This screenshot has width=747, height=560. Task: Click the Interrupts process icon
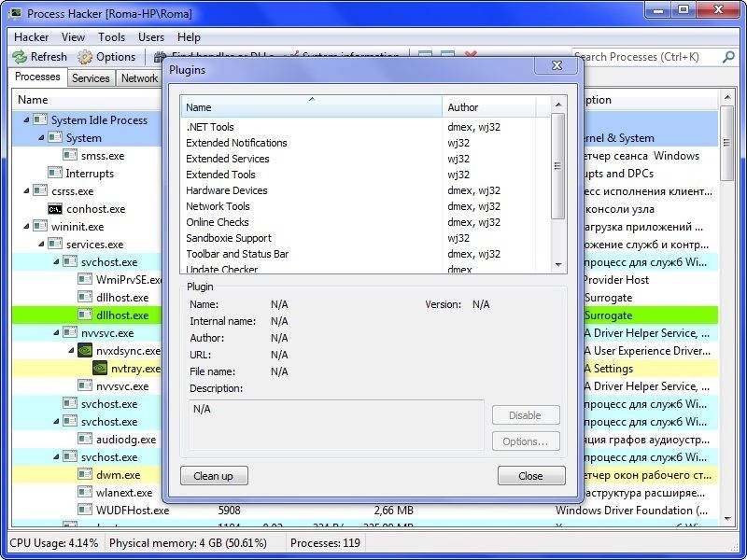click(x=55, y=173)
